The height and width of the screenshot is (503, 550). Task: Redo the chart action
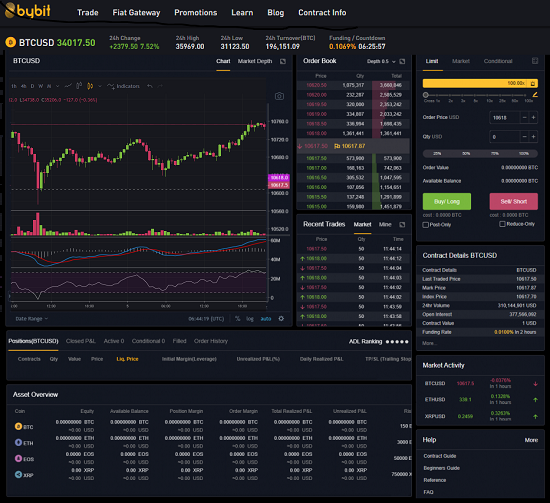pyautogui.click(x=160, y=86)
